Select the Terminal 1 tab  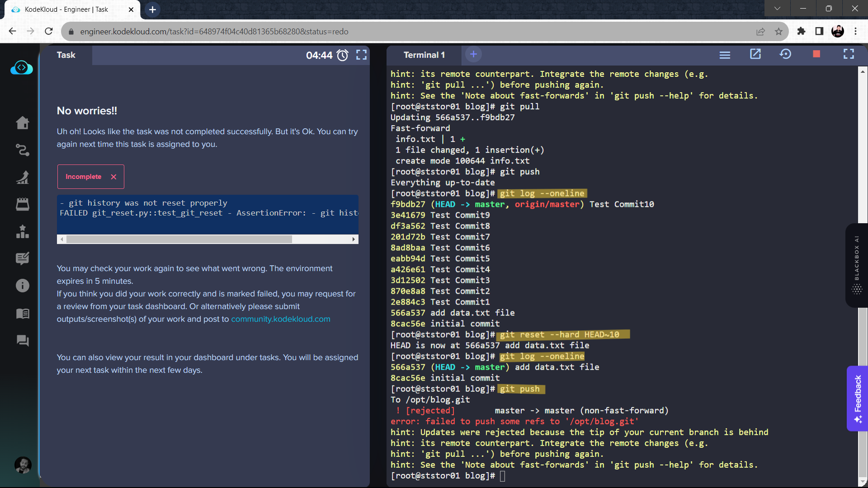pyautogui.click(x=424, y=55)
